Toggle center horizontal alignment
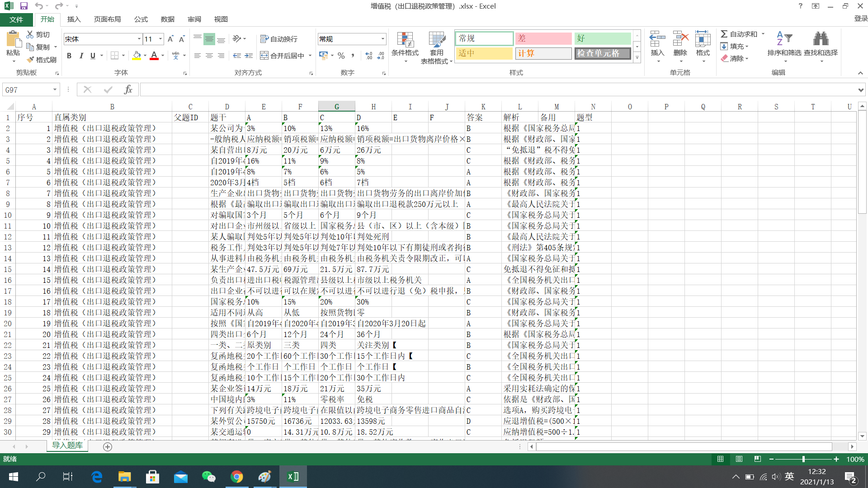The height and width of the screenshot is (488, 868). [x=209, y=56]
